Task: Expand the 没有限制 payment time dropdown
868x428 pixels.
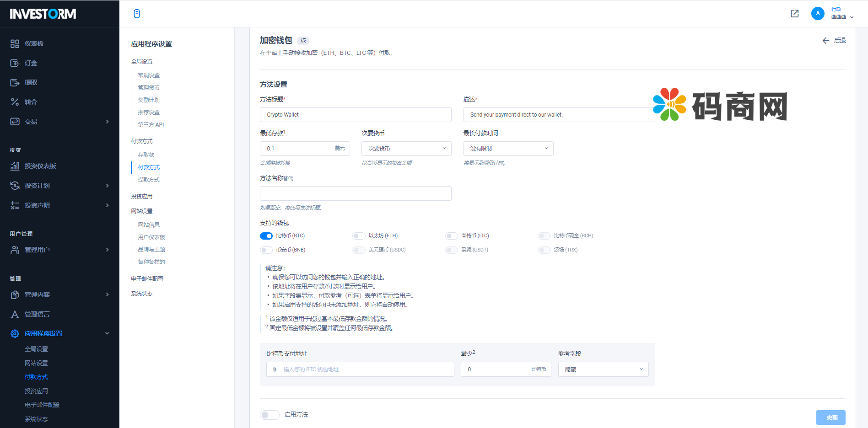Action: (508, 148)
